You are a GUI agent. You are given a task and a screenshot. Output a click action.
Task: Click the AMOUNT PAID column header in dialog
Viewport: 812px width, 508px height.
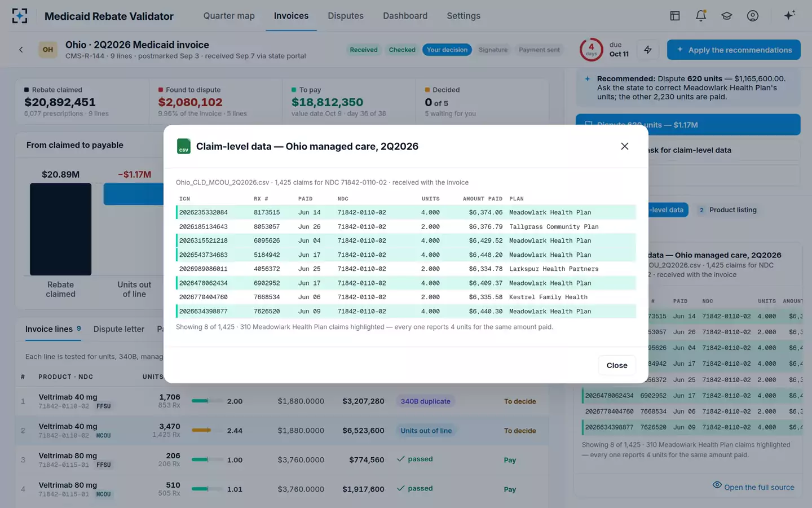click(x=483, y=199)
